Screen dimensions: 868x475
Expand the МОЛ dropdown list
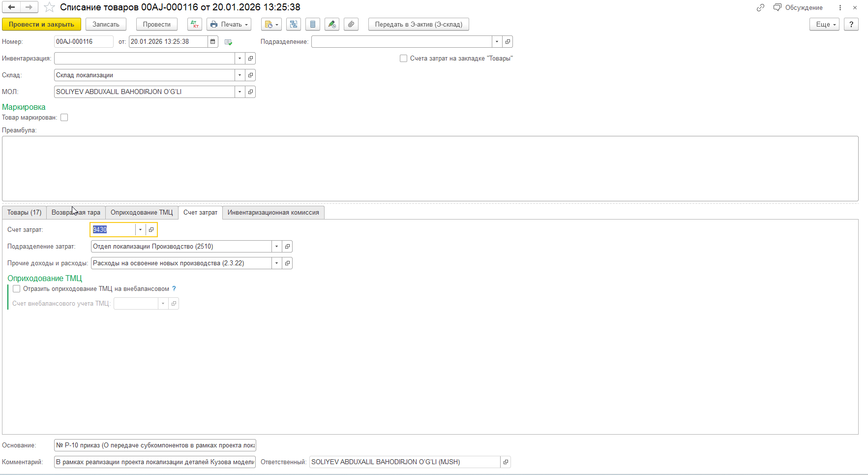pos(239,92)
